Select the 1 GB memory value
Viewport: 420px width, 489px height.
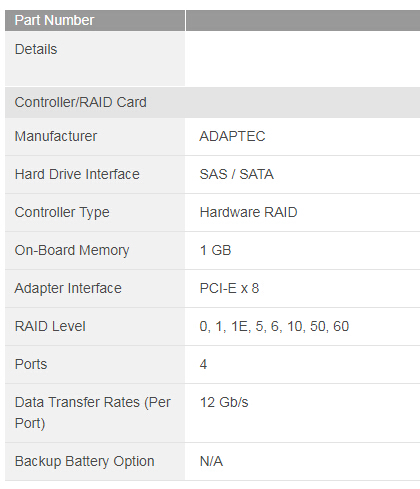215,250
